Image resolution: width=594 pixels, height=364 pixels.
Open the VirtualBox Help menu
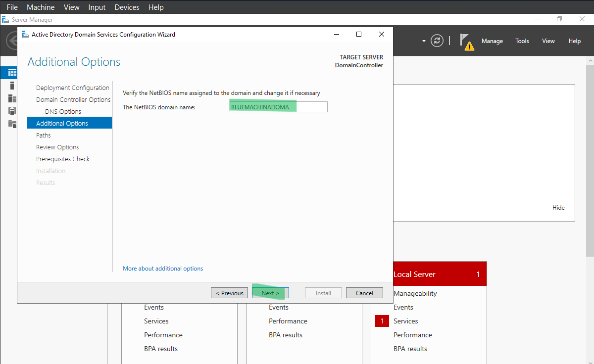156,7
